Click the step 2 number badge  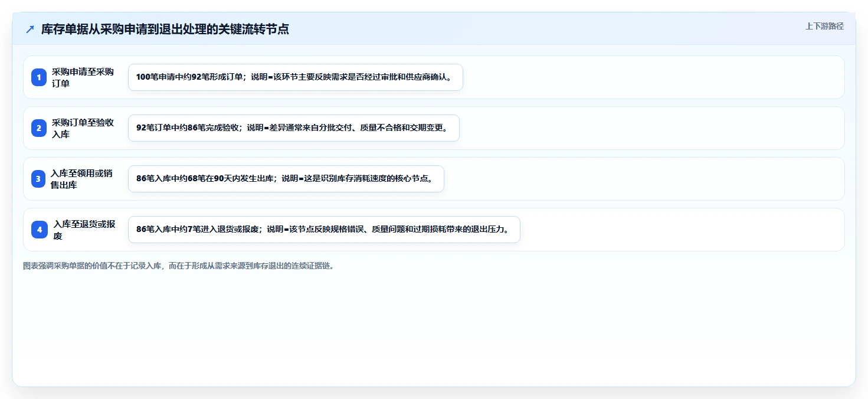tap(39, 128)
